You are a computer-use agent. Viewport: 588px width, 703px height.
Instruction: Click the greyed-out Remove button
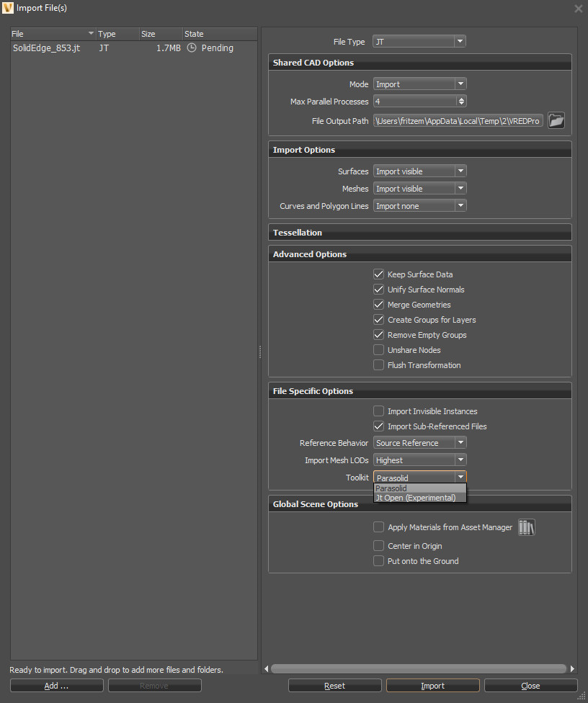pyautogui.click(x=154, y=686)
